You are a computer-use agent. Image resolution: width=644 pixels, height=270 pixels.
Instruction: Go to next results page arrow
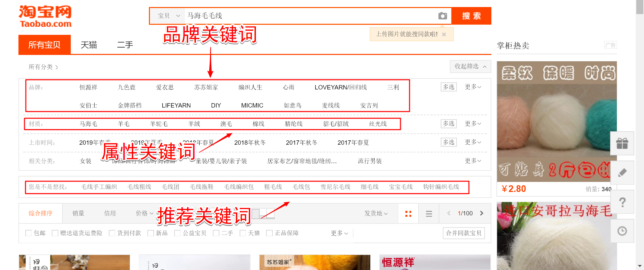point(482,213)
